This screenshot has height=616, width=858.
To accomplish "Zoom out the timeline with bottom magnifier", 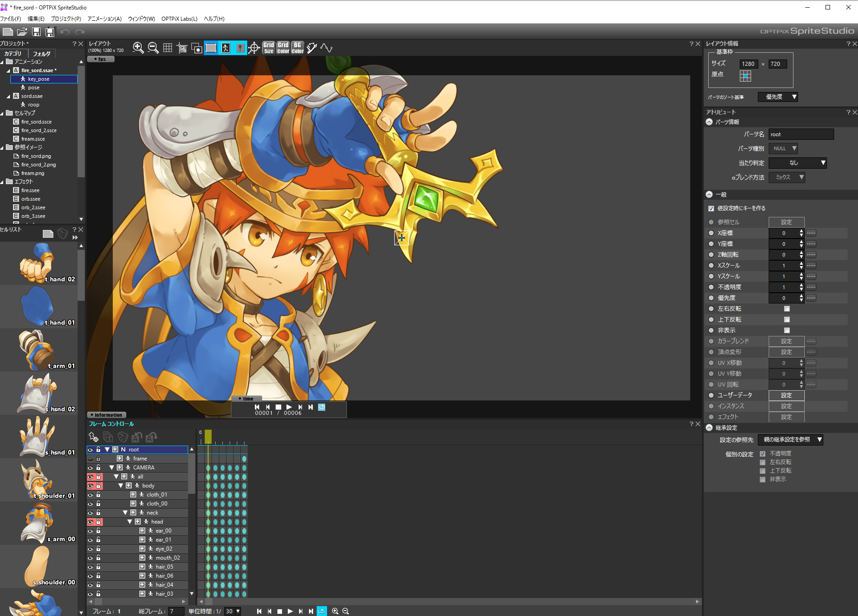I will 346,611.
